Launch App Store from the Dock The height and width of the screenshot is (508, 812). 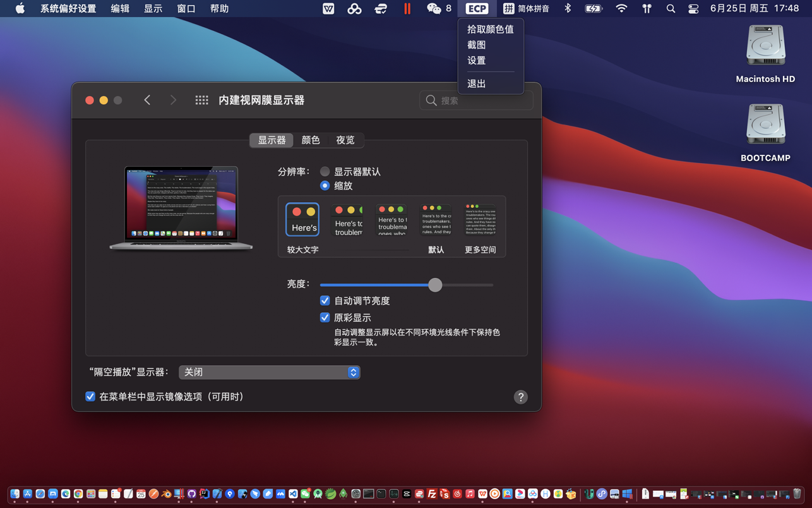[27, 494]
